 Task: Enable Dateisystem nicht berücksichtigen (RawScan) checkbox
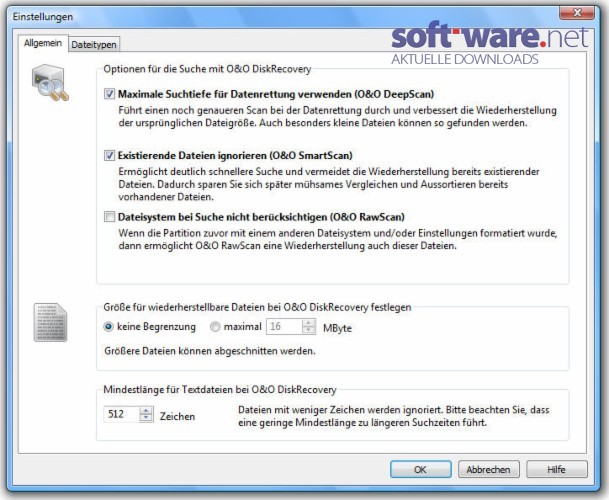[x=110, y=216]
